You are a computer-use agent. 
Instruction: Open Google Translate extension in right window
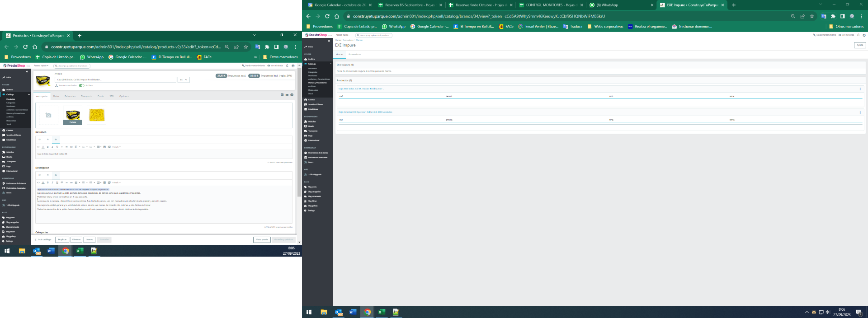[824, 16]
